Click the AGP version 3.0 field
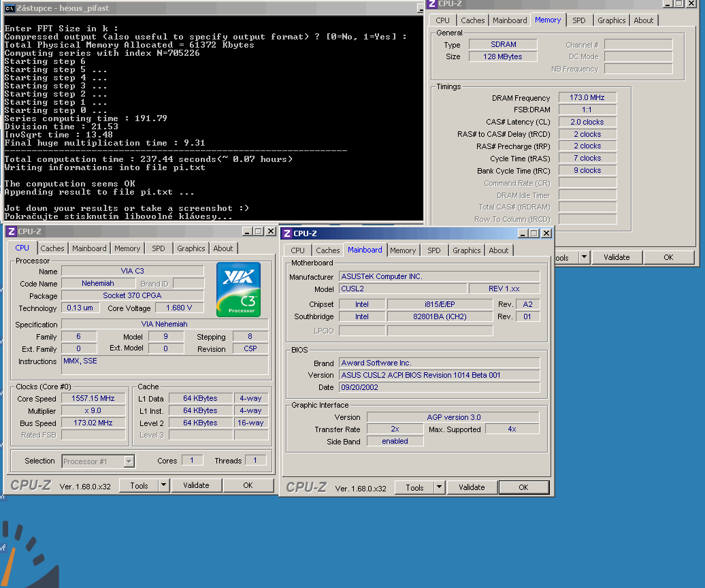 pos(453,417)
